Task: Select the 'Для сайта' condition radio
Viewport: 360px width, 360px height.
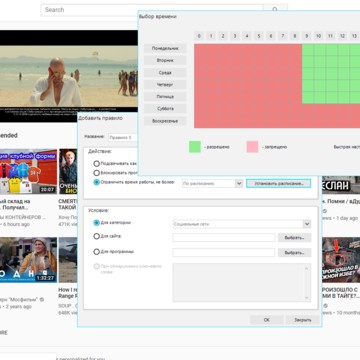Action: point(97,236)
